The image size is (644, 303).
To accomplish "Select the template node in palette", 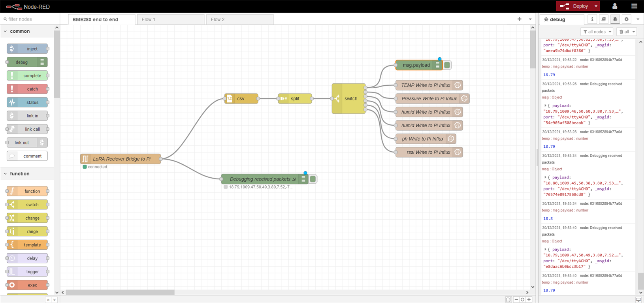I will click(27, 245).
